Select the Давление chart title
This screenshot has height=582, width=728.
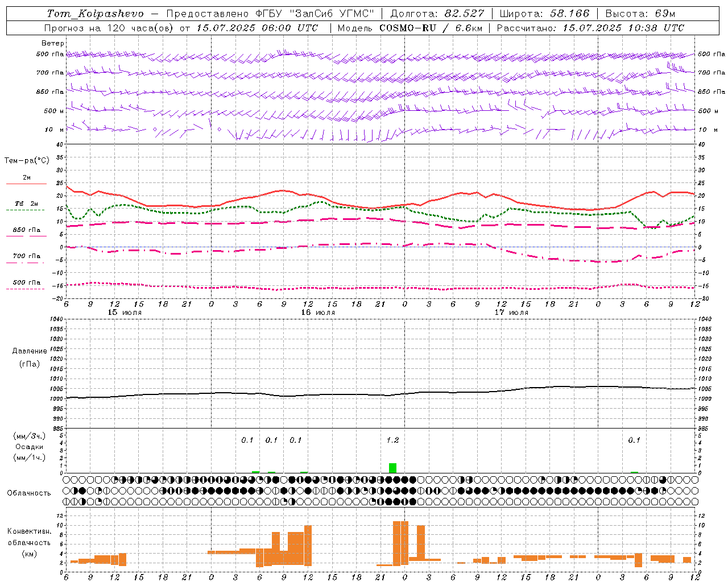30,351
